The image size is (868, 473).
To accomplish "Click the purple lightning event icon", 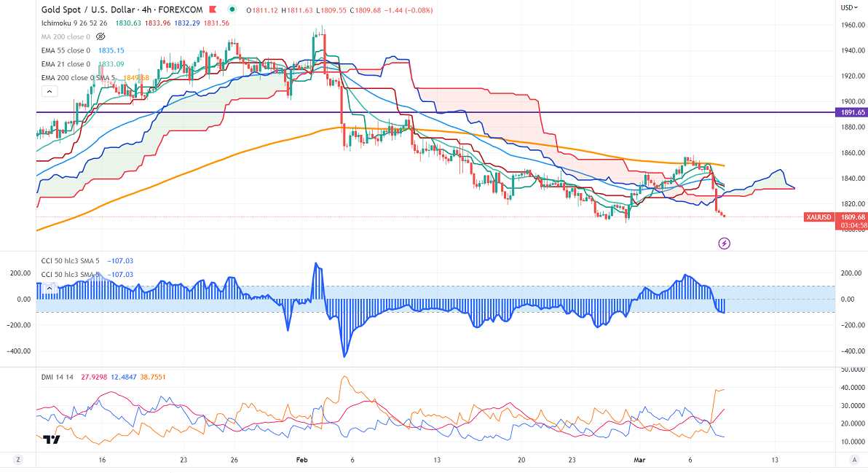I will [x=724, y=243].
